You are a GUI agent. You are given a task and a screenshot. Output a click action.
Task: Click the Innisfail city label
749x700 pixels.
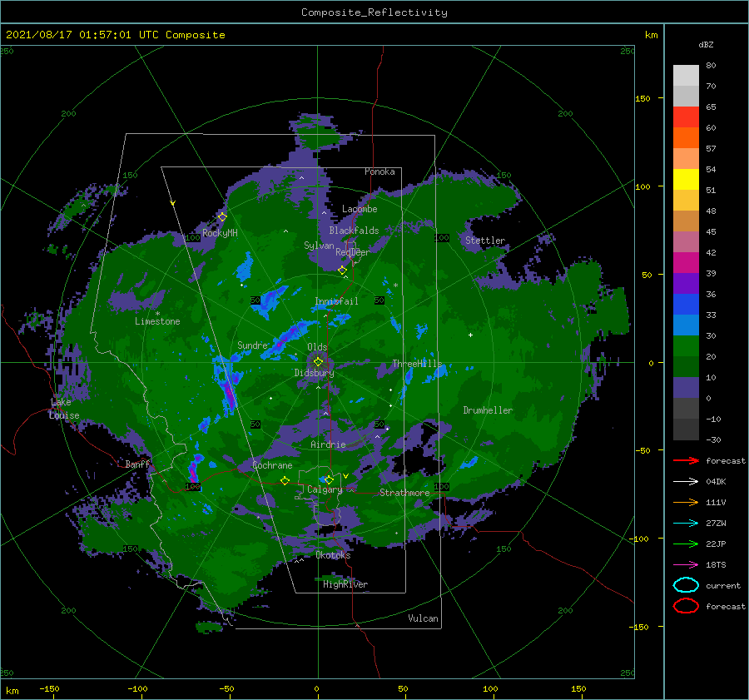(336, 301)
